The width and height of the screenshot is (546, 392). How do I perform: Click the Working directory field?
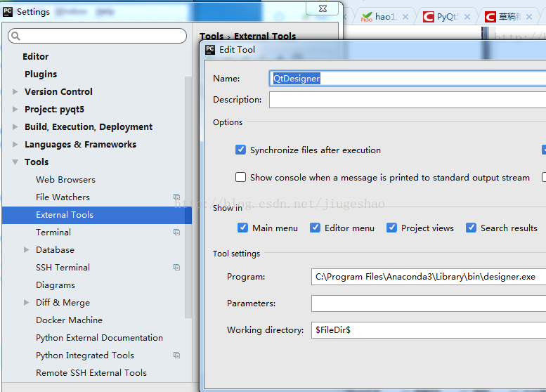pyautogui.click(x=429, y=329)
